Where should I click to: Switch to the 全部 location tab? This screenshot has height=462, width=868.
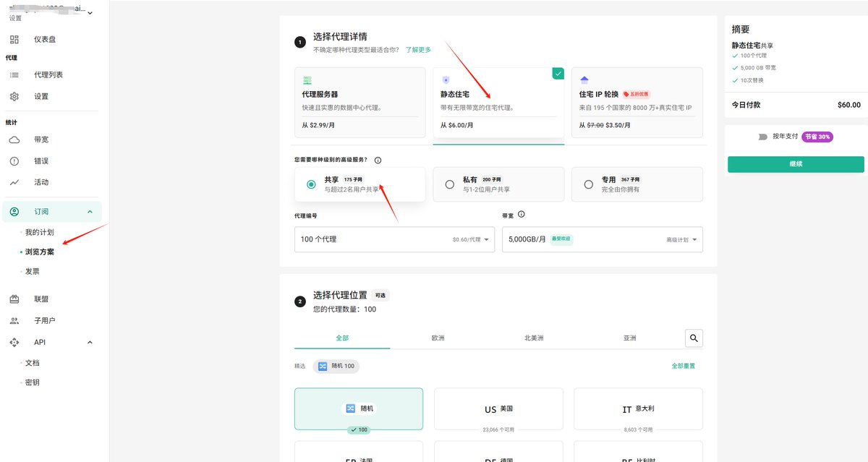342,338
